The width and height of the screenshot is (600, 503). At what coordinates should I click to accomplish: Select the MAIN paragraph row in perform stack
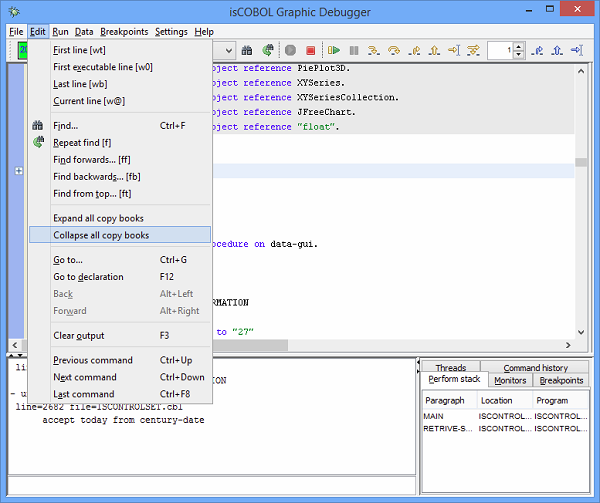click(434, 416)
